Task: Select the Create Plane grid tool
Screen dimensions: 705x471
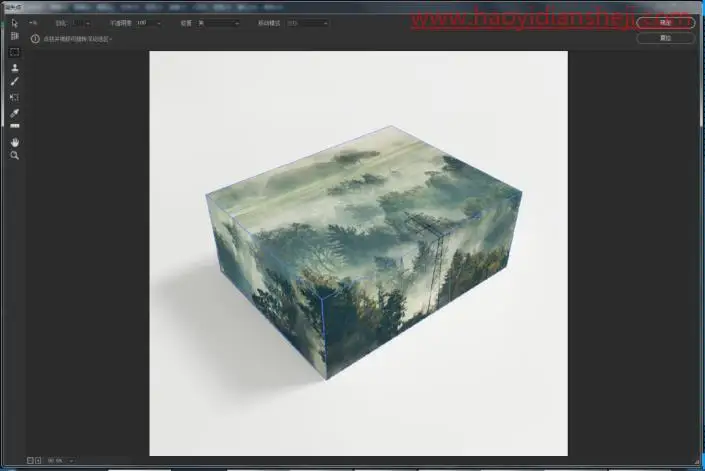Action: click(x=14, y=36)
